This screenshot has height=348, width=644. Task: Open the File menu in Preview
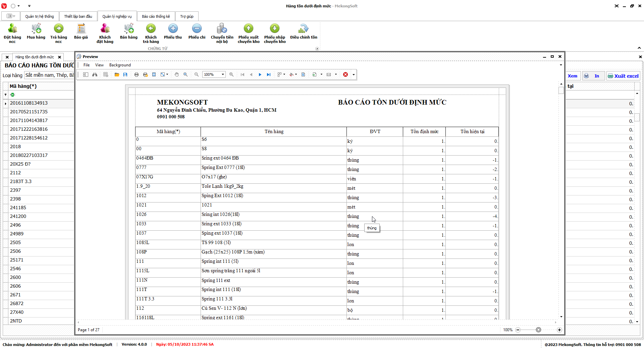coord(87,65)
